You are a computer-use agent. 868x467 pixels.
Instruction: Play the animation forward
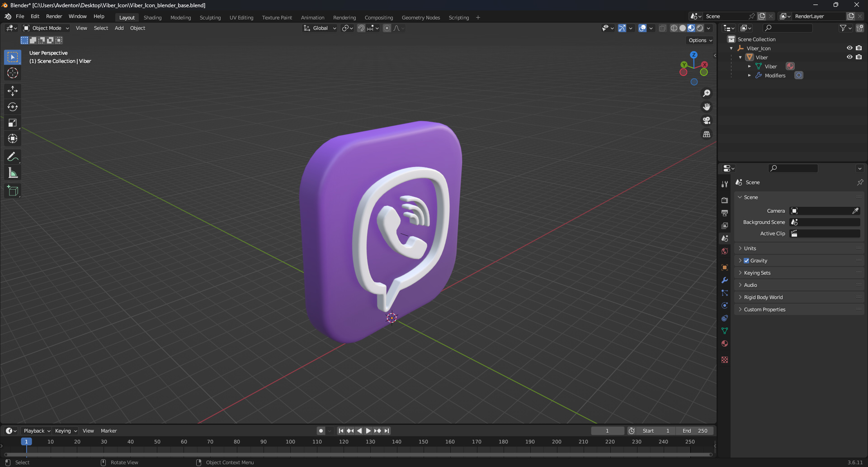368,431
